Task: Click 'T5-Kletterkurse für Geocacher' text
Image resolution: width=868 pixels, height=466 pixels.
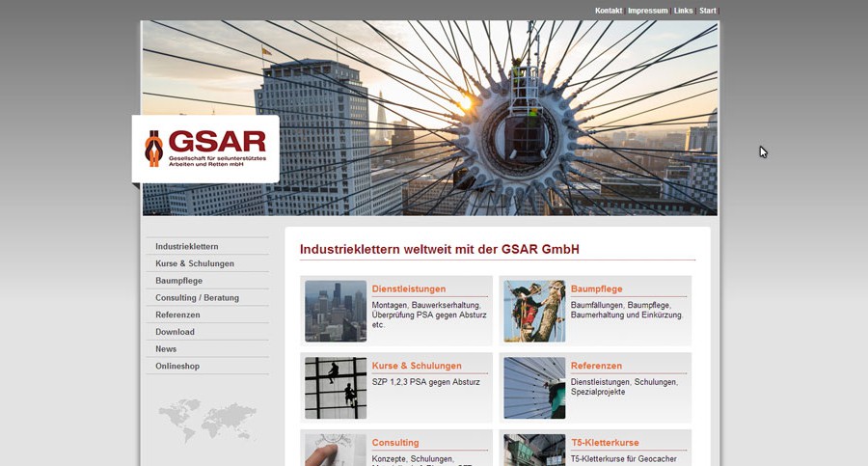Action: click(x=624, y=459)
